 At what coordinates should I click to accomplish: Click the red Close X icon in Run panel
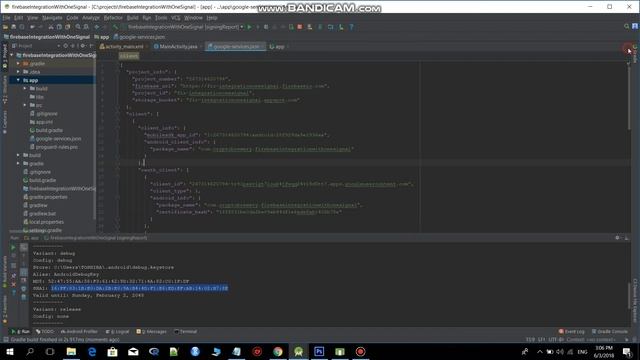13,284
